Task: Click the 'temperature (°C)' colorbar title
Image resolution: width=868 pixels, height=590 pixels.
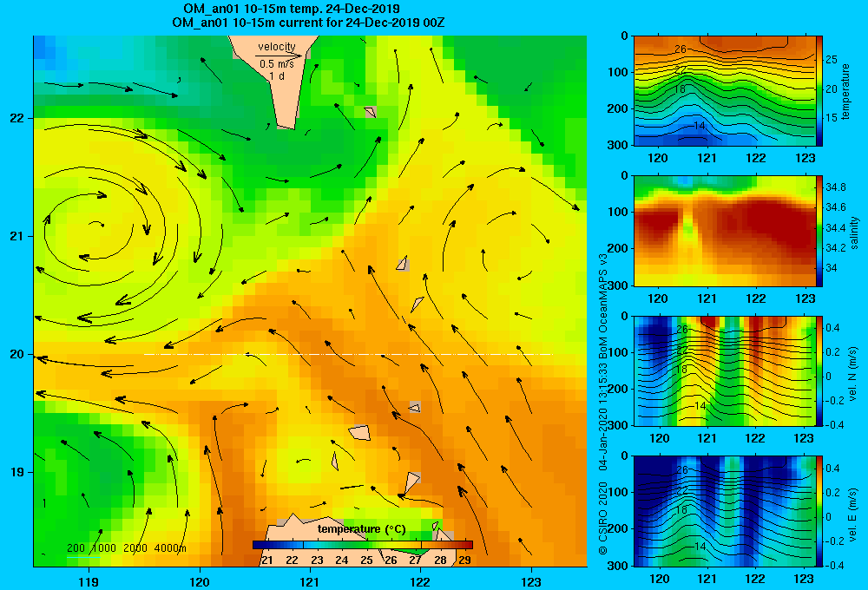Action: pos(361,529)
